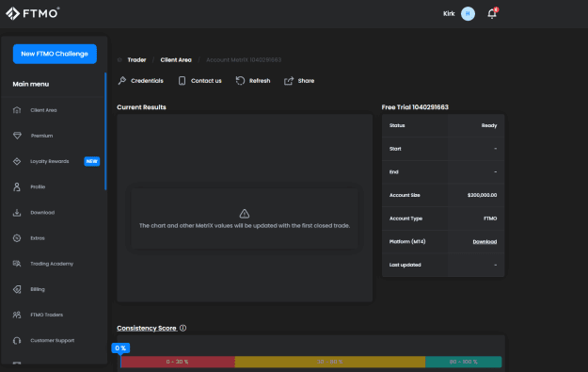Open the sidebar Download menu item
The width and height of the screenshot is (588, 372).
click(42, 213)
